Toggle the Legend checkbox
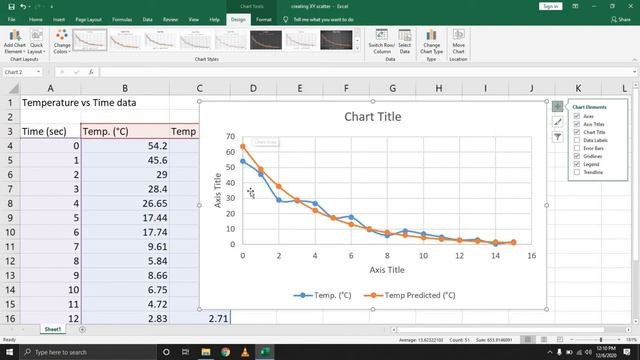Viewport: 640px width, 360px height. [577, 164]
